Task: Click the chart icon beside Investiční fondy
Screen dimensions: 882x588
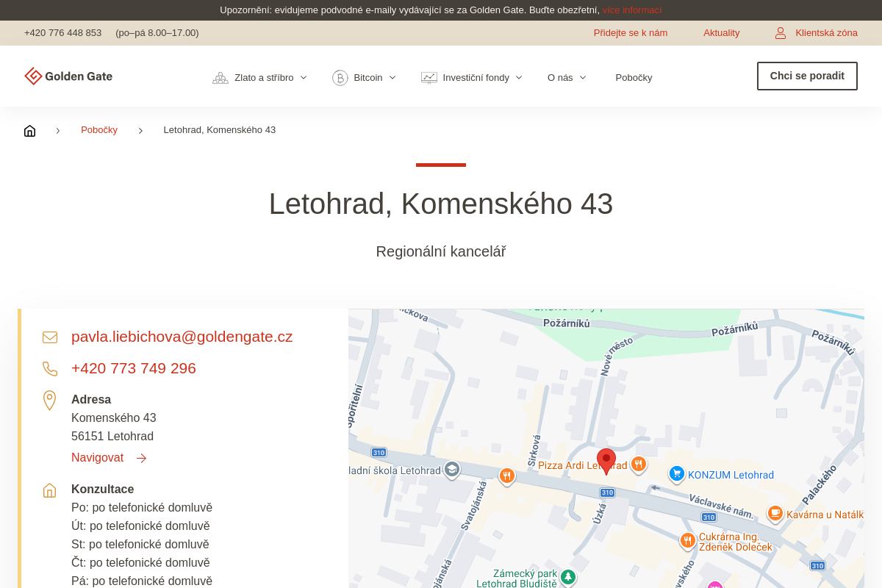Action: (x=429, y=78)
